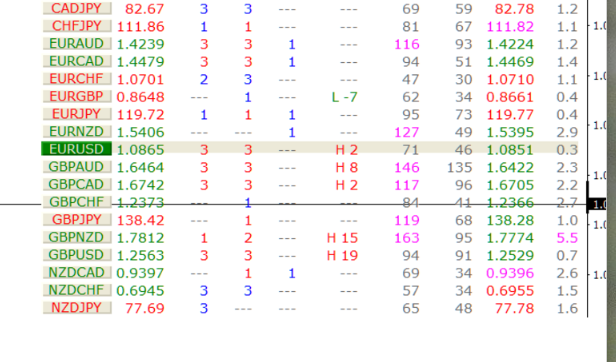This screenshot has height=362, width=616.
Task: Select EURAUD price 1.4239
Action: 141,44
